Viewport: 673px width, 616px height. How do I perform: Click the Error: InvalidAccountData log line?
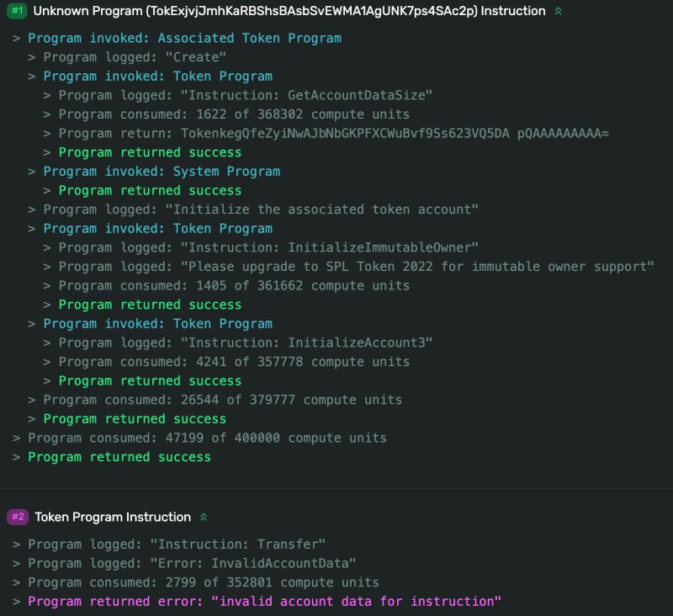(192, 563)
